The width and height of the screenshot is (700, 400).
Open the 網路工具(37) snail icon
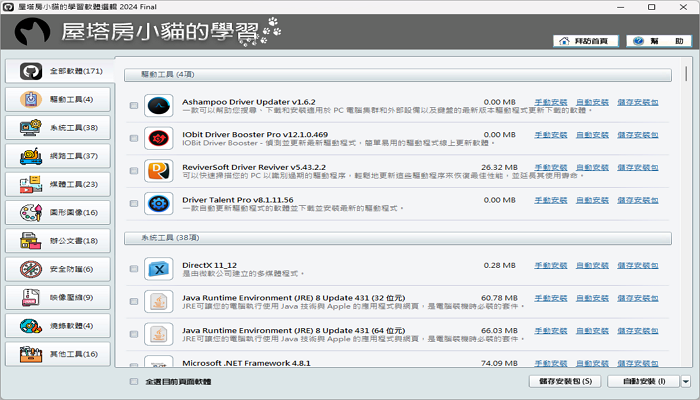click(x=31, y=156)
